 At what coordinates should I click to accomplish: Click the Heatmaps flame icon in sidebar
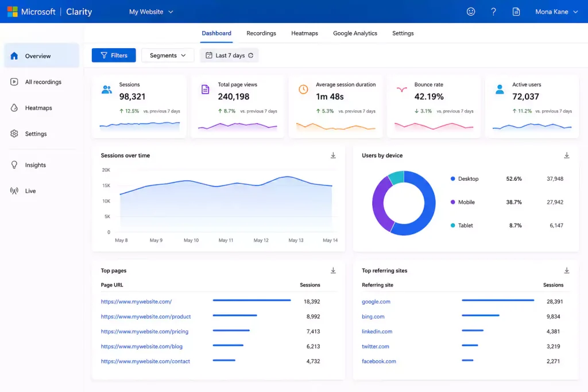click(14, 107)
